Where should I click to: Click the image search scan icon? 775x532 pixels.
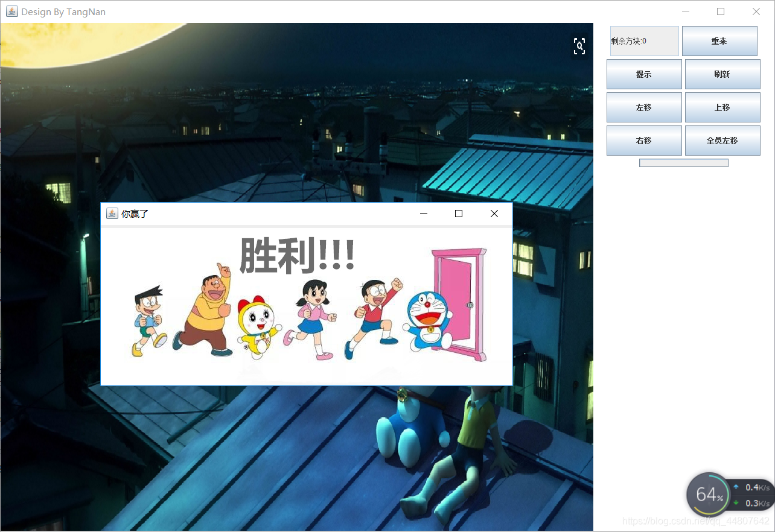pyautogui.click(x=579, y=46)
